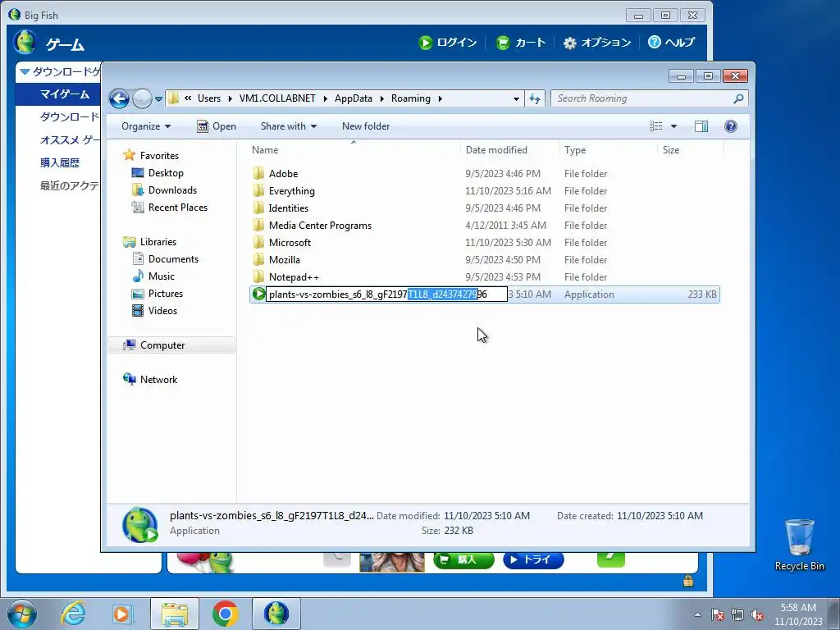Click the plants-vs-zombies application icon
This screenshot has height=630, width=840.
(258, 294)
